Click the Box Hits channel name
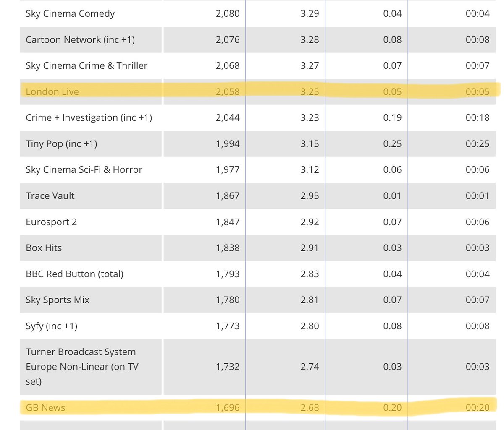 pos(44,248)
